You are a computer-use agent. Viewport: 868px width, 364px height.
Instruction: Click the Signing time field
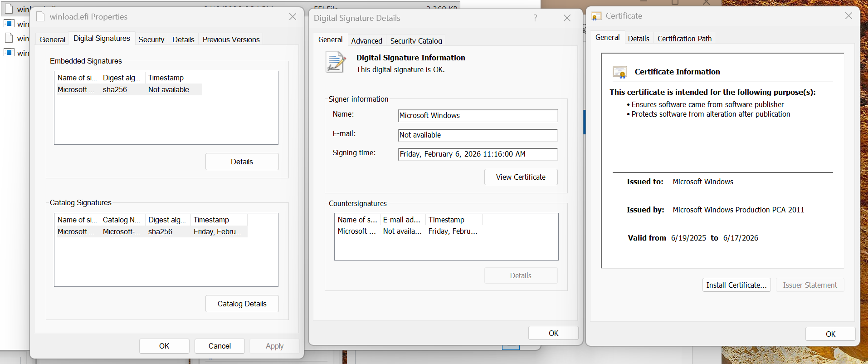tap(478, 154)
